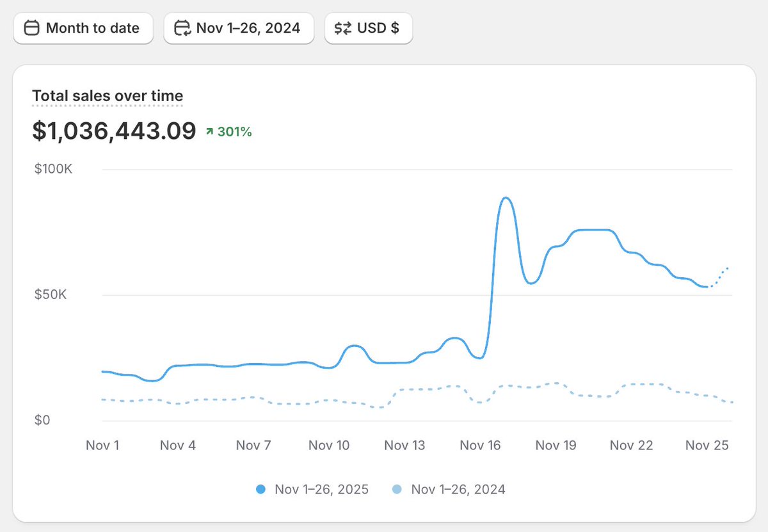The height and width of the screenshot is (532, 768).
Task: Click the Nov 4 x-axis label
Action: (177, 446)
